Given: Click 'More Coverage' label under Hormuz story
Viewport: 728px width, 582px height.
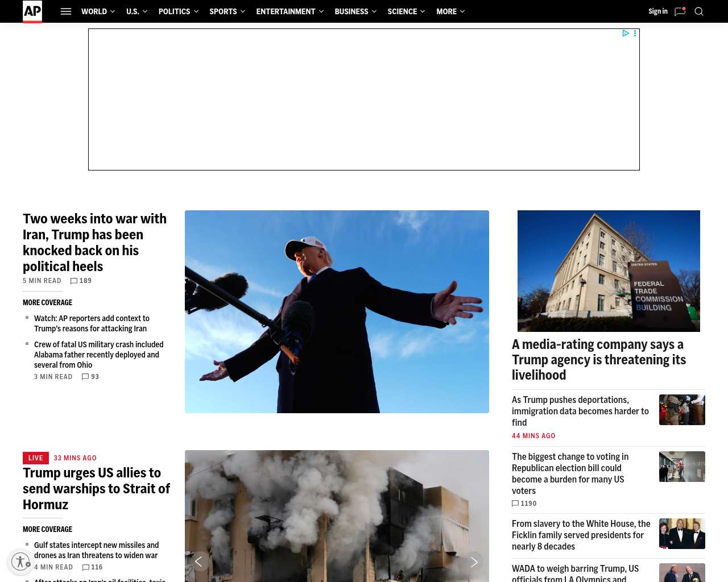Looking at the screenshot, I should [x=47, y=529].
